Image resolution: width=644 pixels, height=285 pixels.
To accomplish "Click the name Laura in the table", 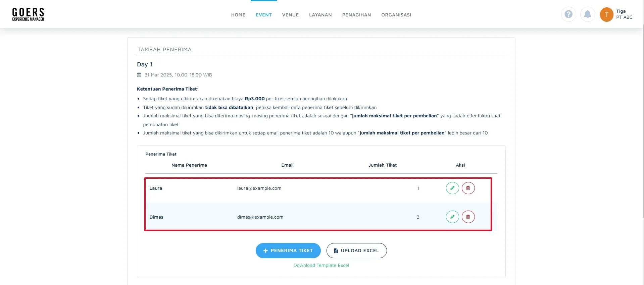I will 156,188.
